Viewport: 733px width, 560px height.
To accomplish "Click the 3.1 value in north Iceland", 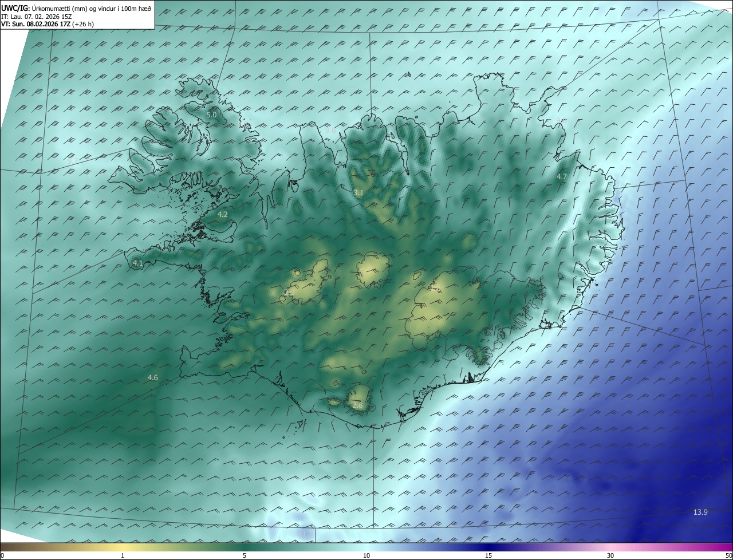I will pyautogui.click(x=358, y=193).
